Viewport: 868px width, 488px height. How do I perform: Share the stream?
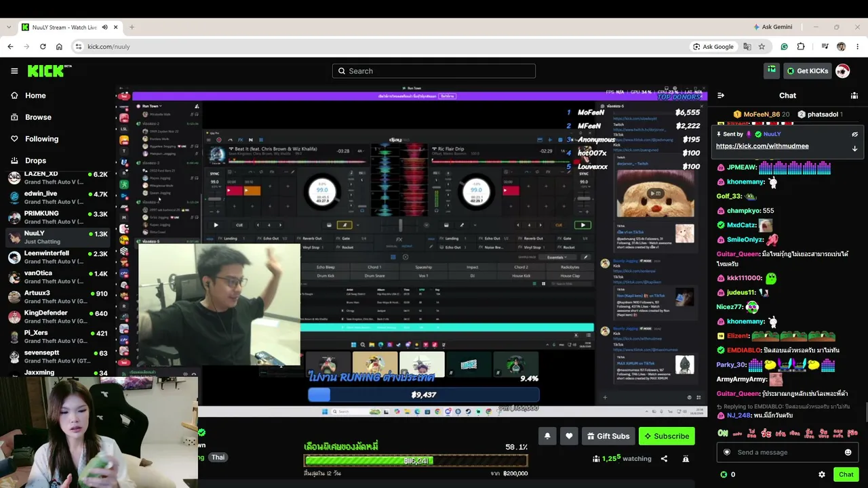tap(664, 459)
